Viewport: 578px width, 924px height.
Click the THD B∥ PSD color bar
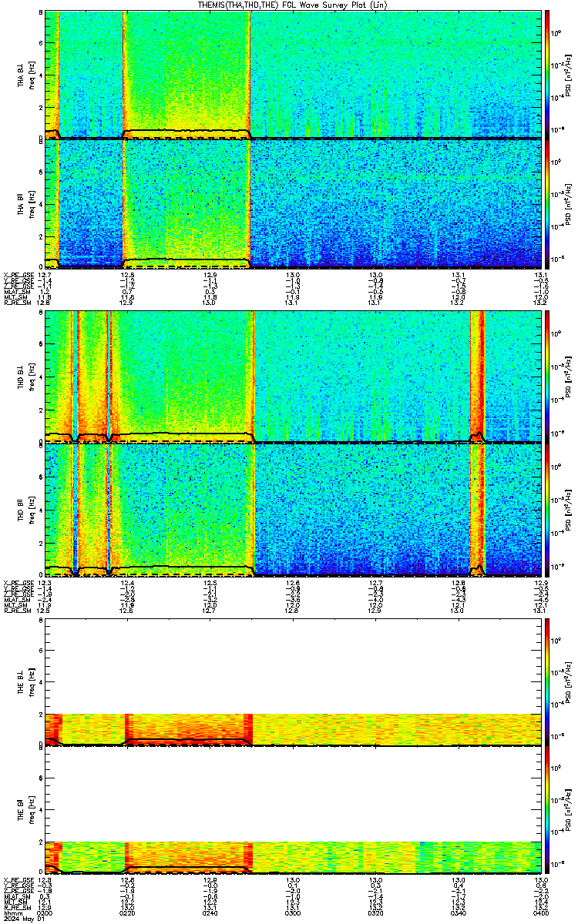tap(548, 510)
